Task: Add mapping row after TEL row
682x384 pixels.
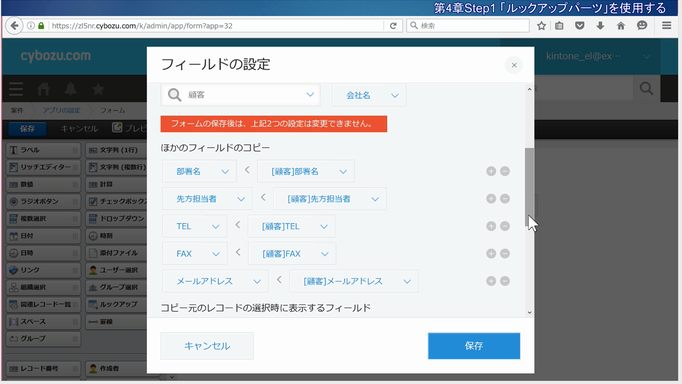Action: (x=491, y=226)
